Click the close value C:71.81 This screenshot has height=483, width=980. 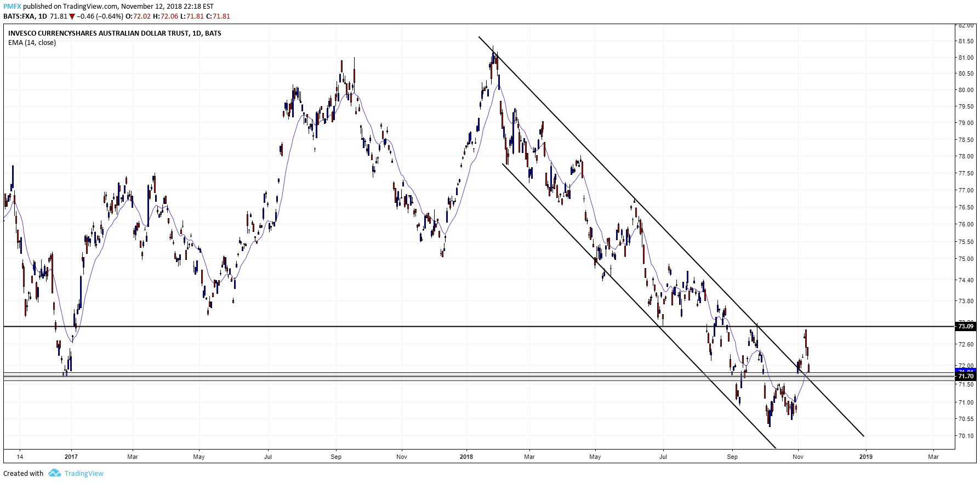click(218, 16)
